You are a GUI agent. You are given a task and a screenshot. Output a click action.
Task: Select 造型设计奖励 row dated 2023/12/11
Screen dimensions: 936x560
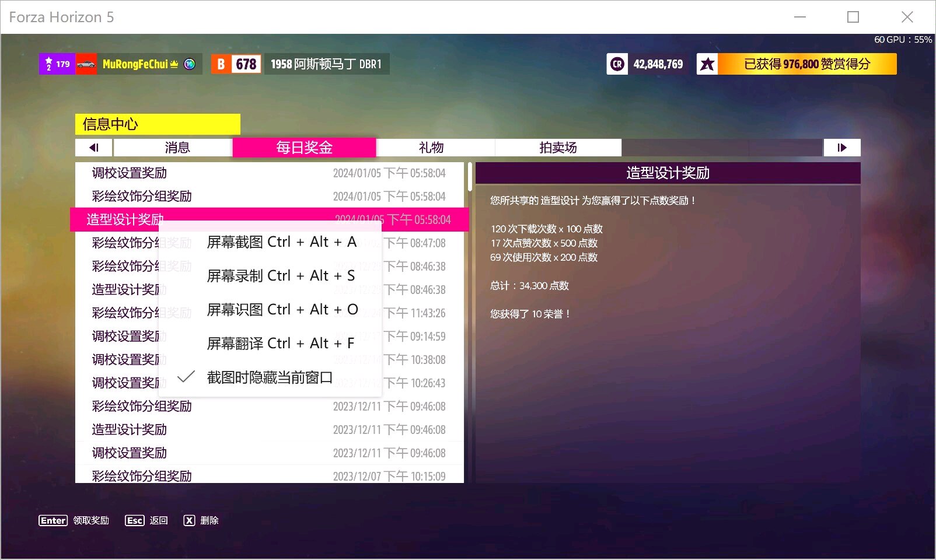click(270, 430)
